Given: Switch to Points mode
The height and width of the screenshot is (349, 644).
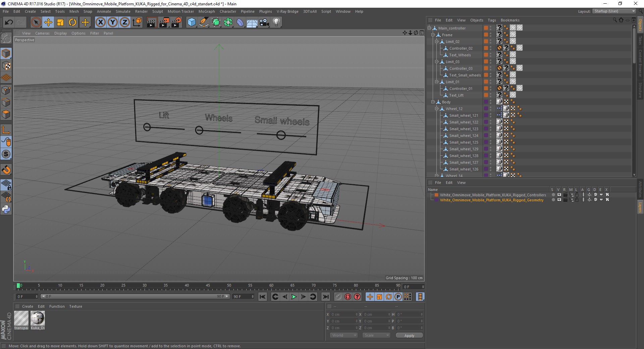Looking at the screenshot, I should pyautogui.click(x=6, y=90).
